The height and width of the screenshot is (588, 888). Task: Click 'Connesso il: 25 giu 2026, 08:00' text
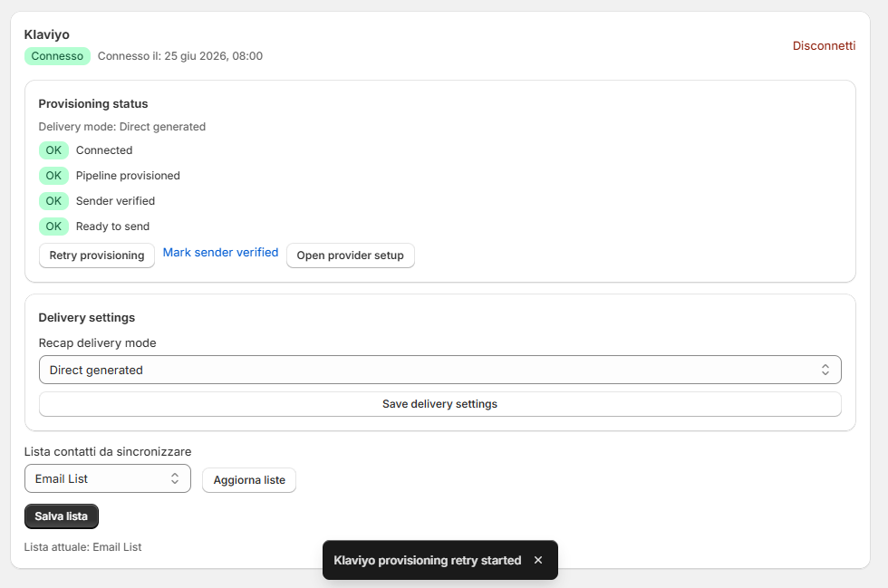tap(180, 56)
